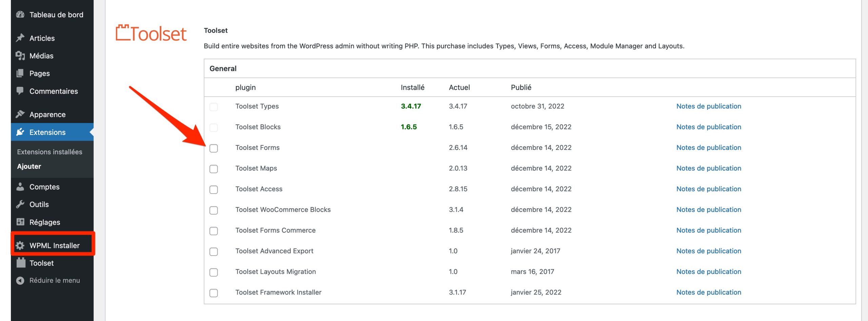Click the Commentaires speech bubble icon
The width and height of the screenshot is (868, 321).
[x=20, y=91]
